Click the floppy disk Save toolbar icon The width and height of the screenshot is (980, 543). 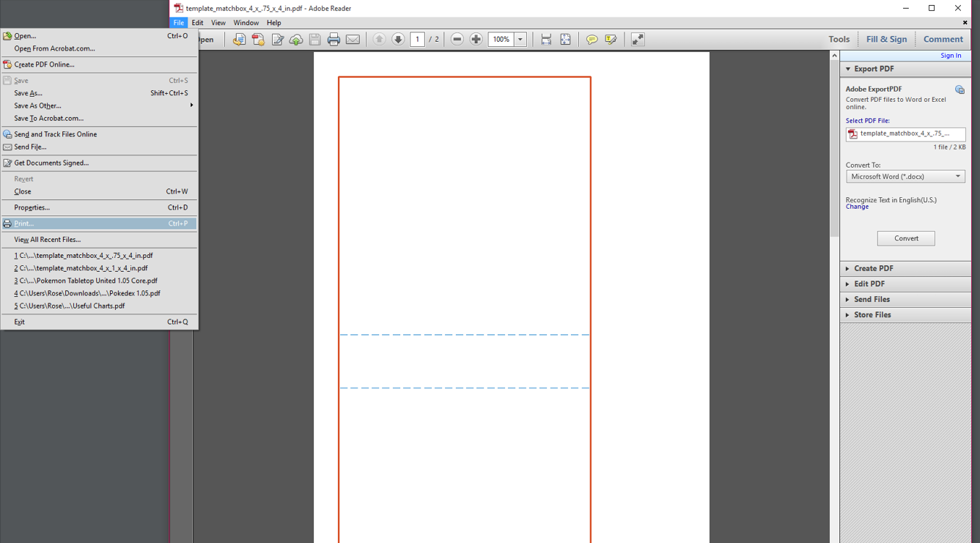tap(315, 40)
